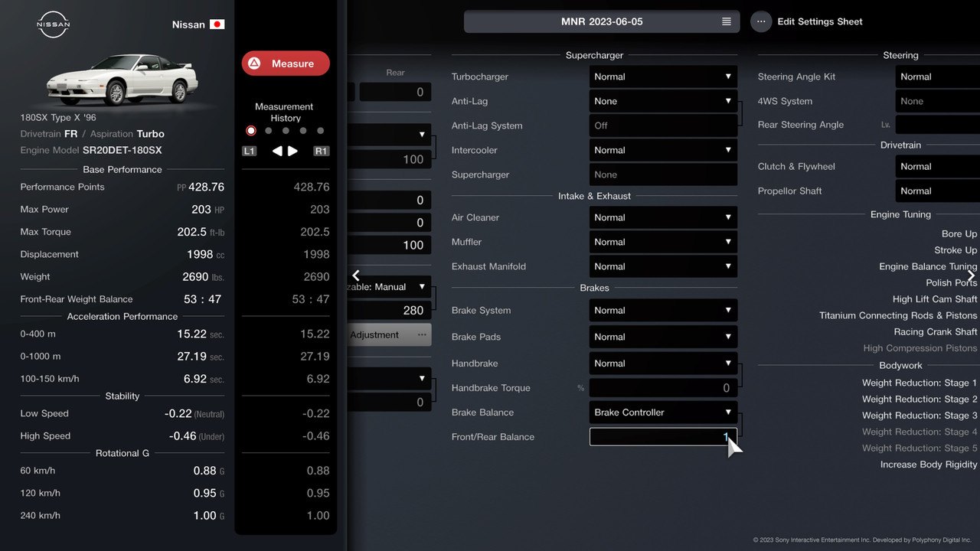The height and width of the screenshot is (551, 980).
Task: Click the red Measure button
Action: pyautogui.click(x=286, y=64)
